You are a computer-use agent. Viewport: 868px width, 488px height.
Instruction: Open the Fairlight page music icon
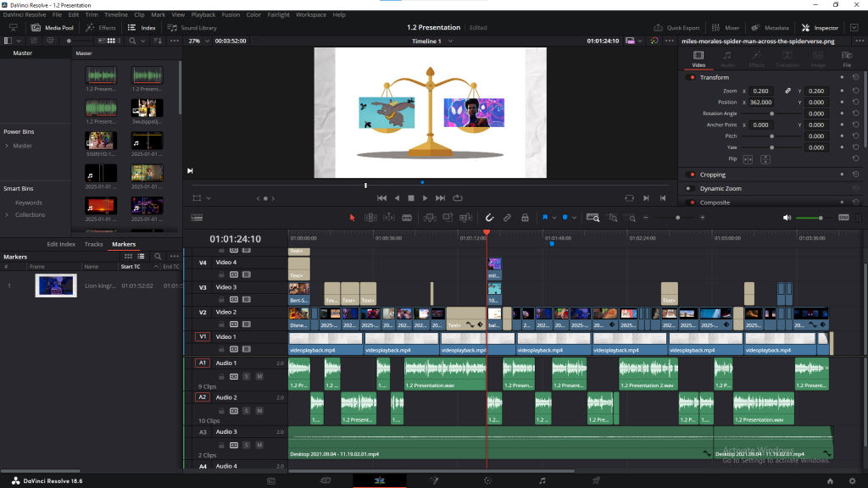tap(542, 481)
